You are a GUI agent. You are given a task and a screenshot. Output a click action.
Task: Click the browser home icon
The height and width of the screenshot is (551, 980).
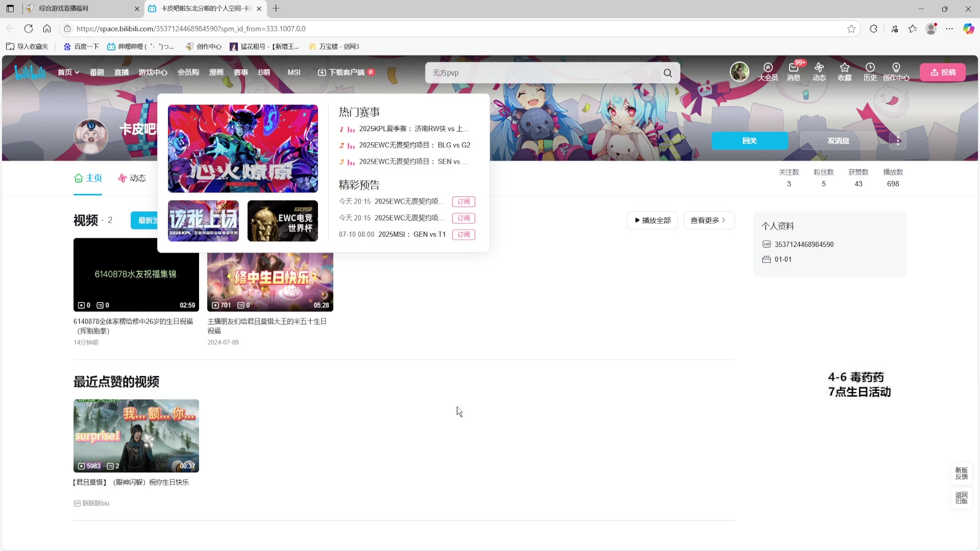[47, 29]
